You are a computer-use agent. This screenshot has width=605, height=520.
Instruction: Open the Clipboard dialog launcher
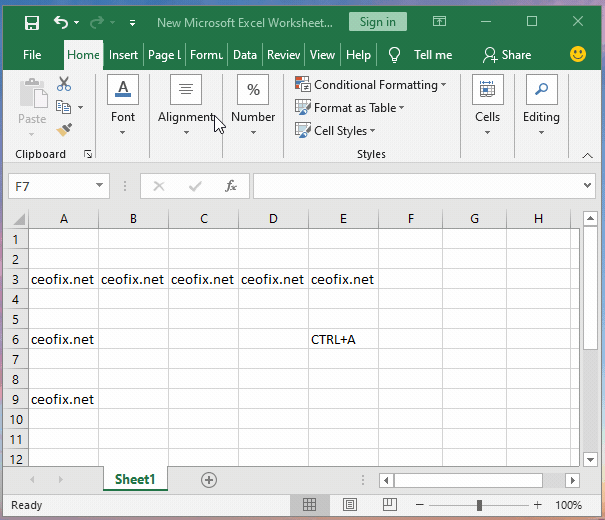tap(88, 154)
